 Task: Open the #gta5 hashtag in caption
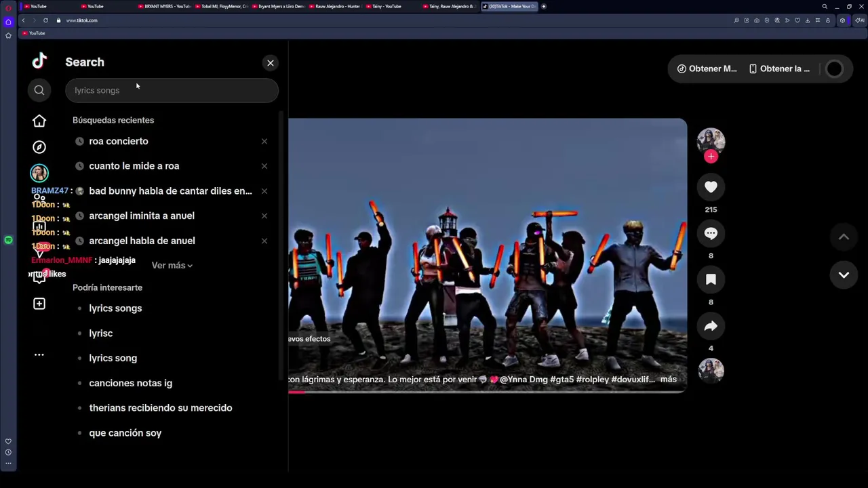[561, 380]
